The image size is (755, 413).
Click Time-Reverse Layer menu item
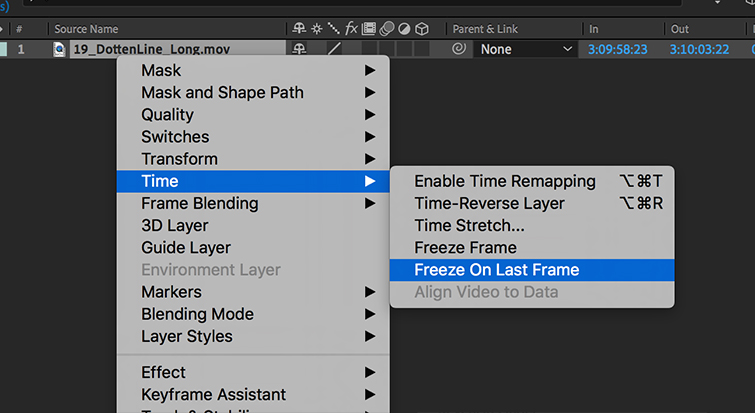[x=489, y=203]
